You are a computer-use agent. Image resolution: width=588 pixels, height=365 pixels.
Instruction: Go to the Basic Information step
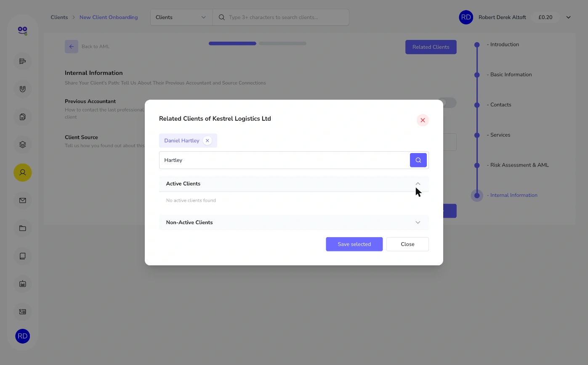(509, 75)
